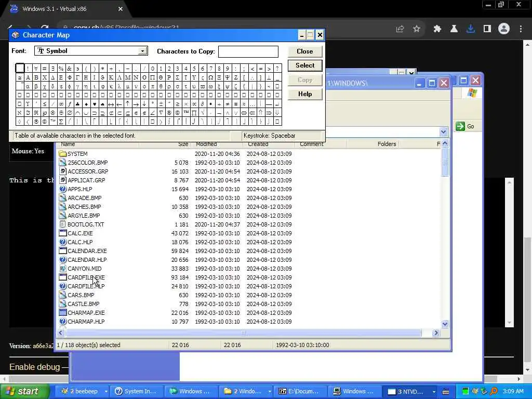Click the ACCESSOR.GRP file icon

[x=62, y=171]
